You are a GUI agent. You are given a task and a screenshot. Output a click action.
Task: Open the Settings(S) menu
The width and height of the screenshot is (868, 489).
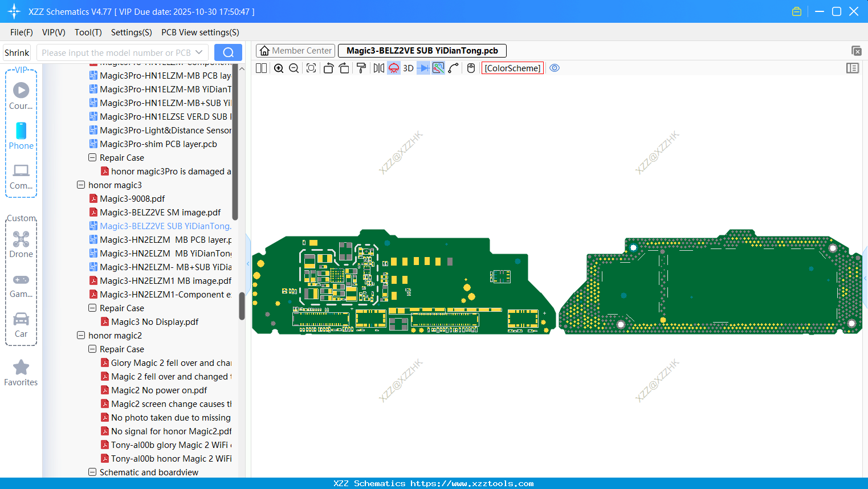(x=132, y=32)
